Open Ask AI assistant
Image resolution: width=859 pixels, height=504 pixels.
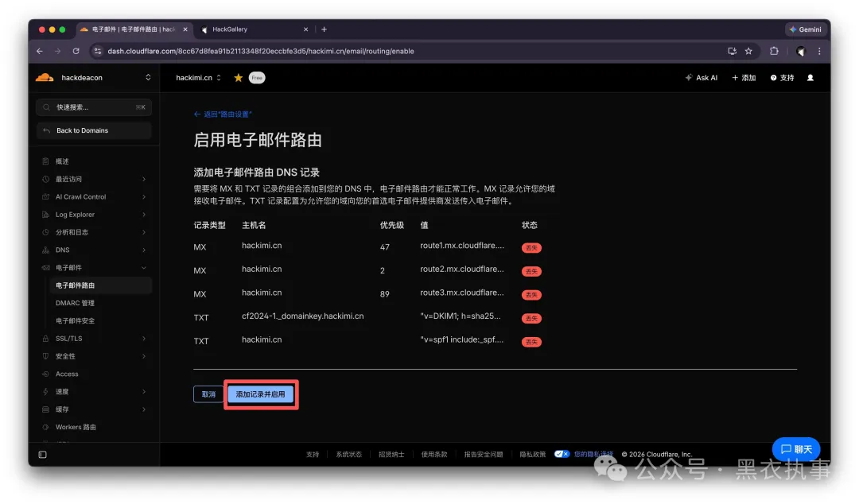coord(702,78)
